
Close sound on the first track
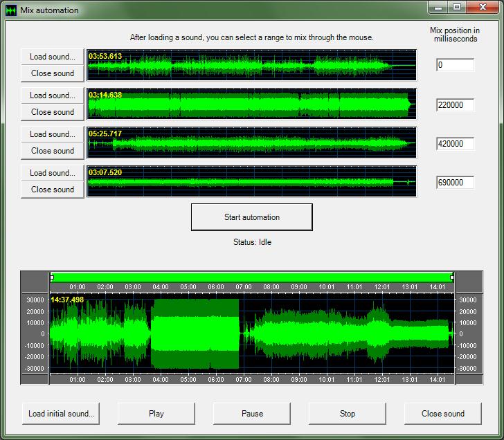tap(53, 73)
